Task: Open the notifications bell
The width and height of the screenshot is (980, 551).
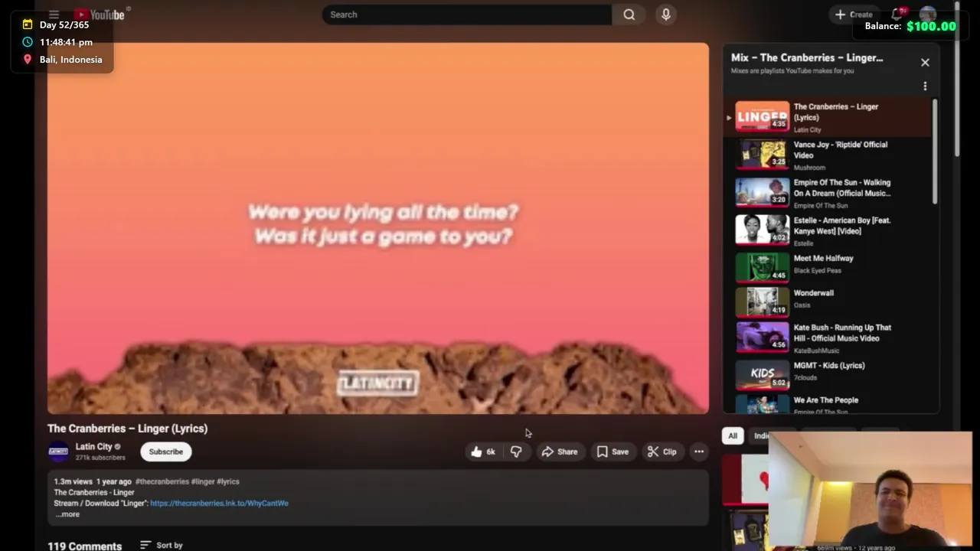Action: pos(897,15)
